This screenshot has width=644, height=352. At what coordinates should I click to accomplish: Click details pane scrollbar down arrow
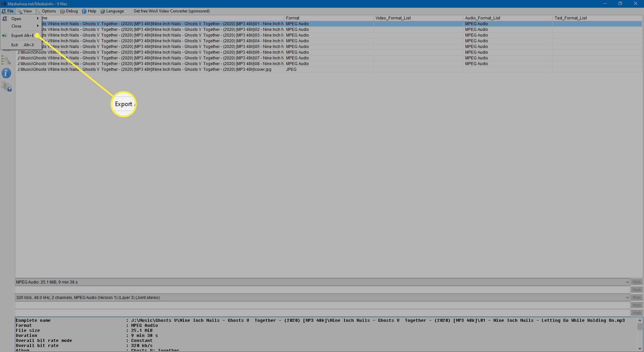pos(640,348)
